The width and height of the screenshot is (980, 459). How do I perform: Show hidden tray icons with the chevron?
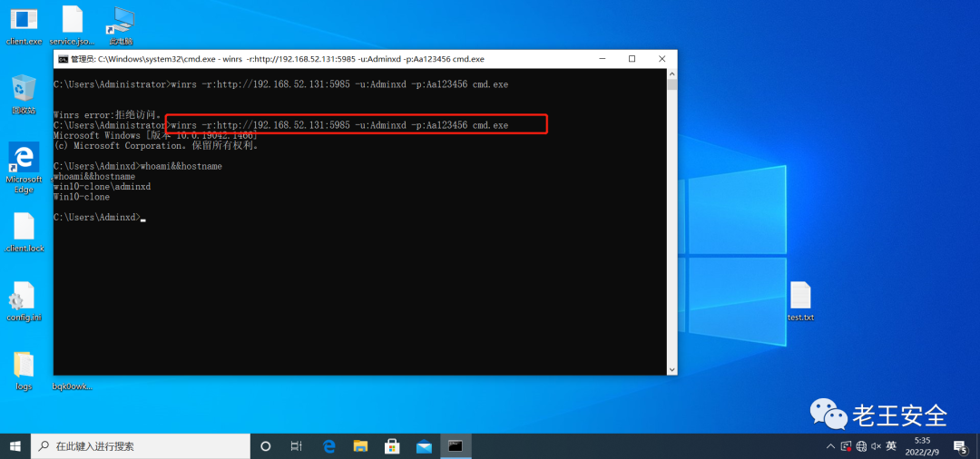[830, 446]
